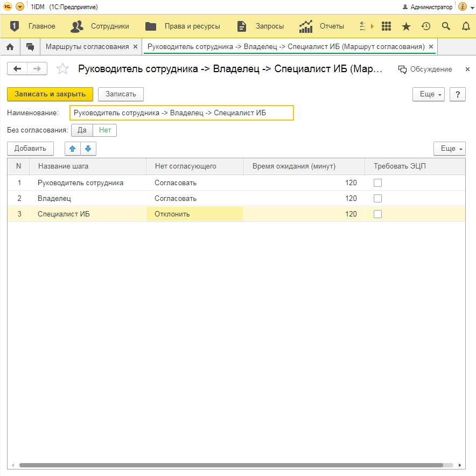
Task: Open the history clock icon
Action: click(x=426, y=26)
